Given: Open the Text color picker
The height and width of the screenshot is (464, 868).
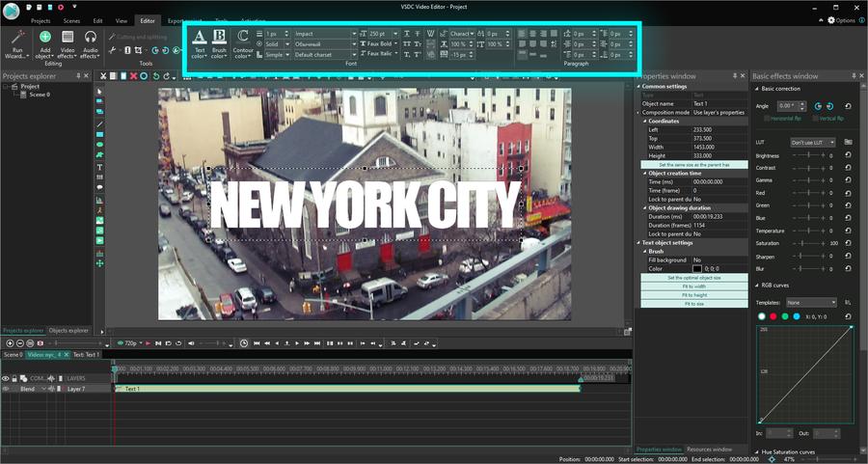Looking at the screenshot, I should click(200, 43).
